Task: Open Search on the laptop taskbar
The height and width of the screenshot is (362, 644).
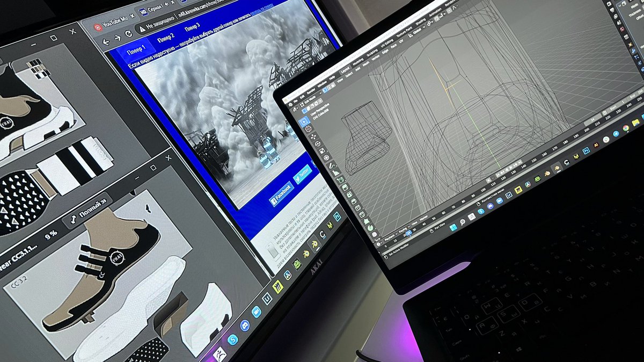Action: 463,222
